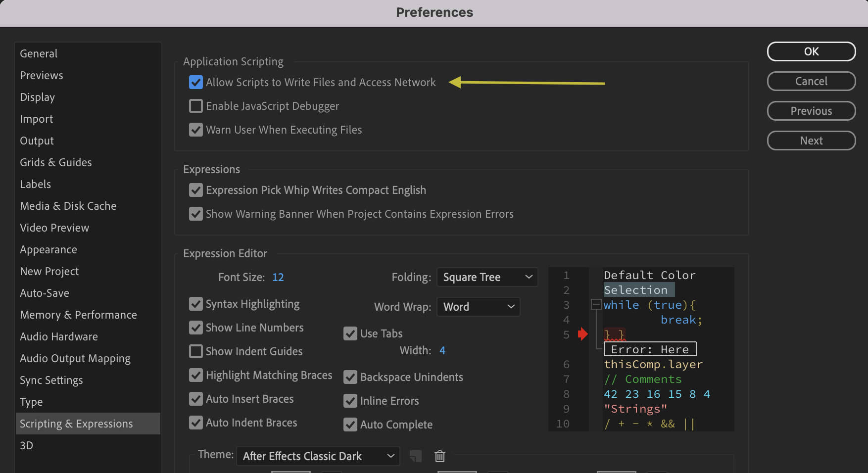This screenshot has height=473, width=868.
Task: Open the Folding dropdown set to Square Tree
Action: (x=487, y=277)
